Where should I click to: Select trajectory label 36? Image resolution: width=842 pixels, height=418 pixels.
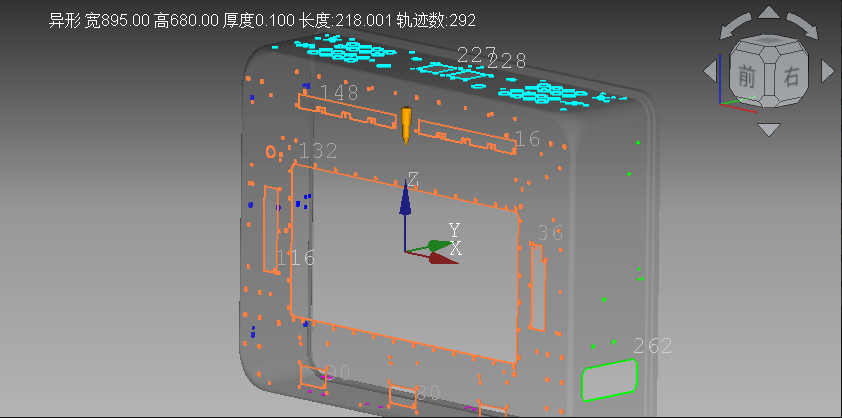[550, 233]
